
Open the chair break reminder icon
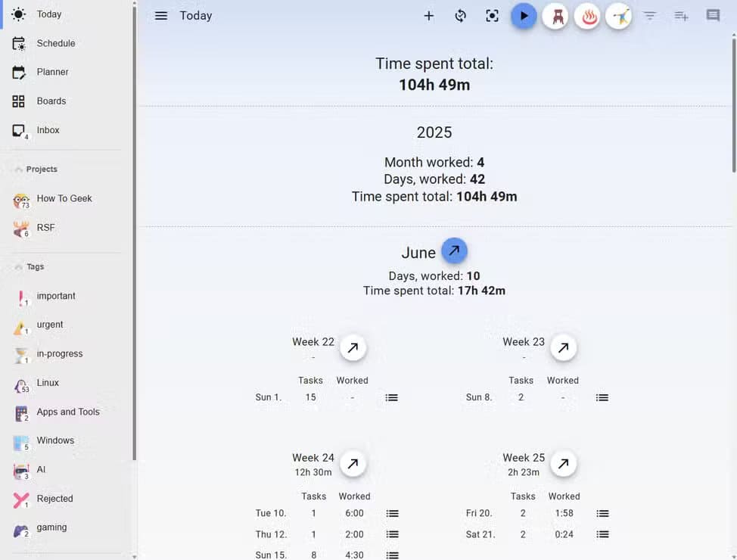pyautogui.click(x=555, y=16)
